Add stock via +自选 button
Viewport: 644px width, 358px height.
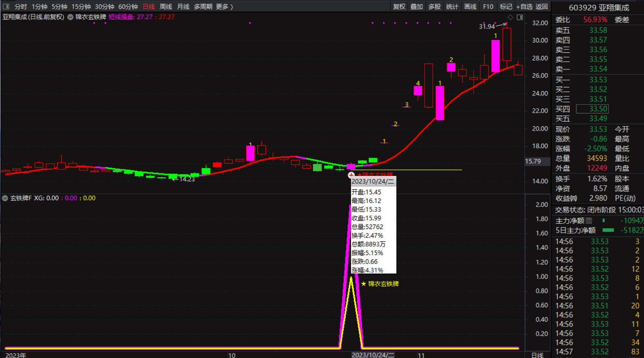pos(524,7)
